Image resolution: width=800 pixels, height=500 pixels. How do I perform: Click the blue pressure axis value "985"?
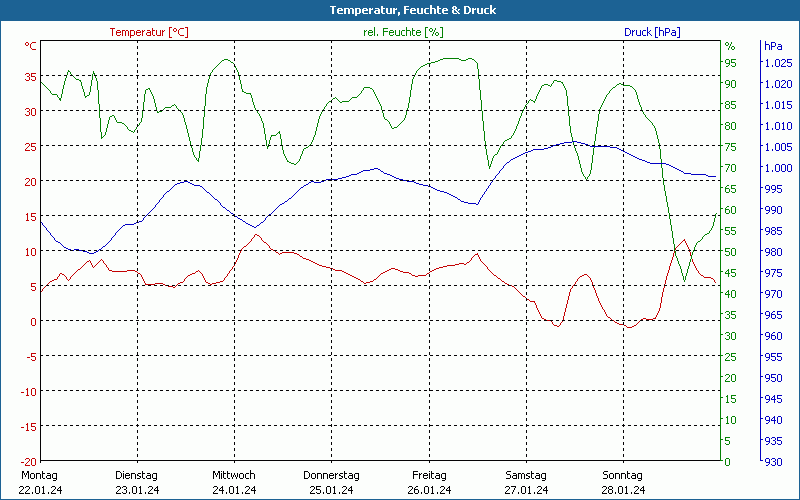click(773, 231)
